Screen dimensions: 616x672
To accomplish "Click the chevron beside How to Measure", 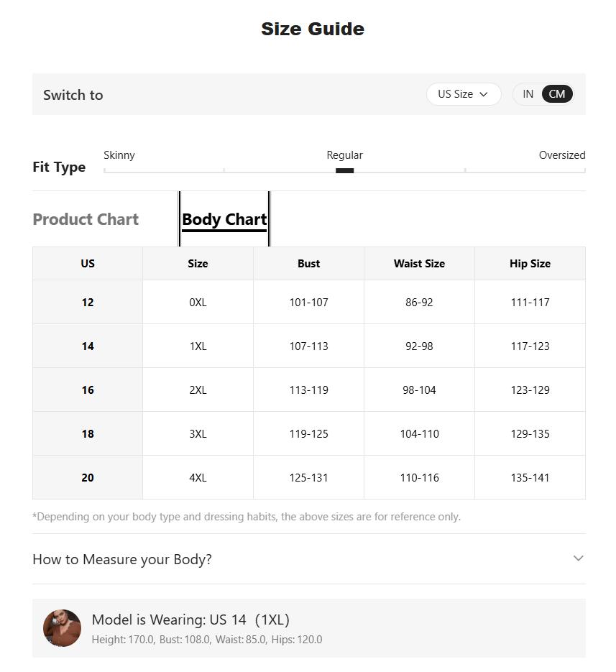I will click(579, 558).
